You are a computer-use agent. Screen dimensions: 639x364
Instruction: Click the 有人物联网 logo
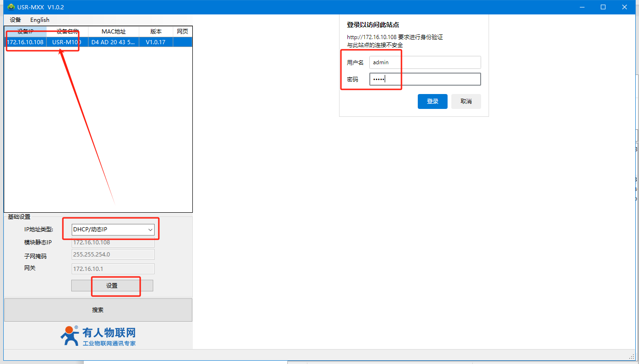coord(98,336)
